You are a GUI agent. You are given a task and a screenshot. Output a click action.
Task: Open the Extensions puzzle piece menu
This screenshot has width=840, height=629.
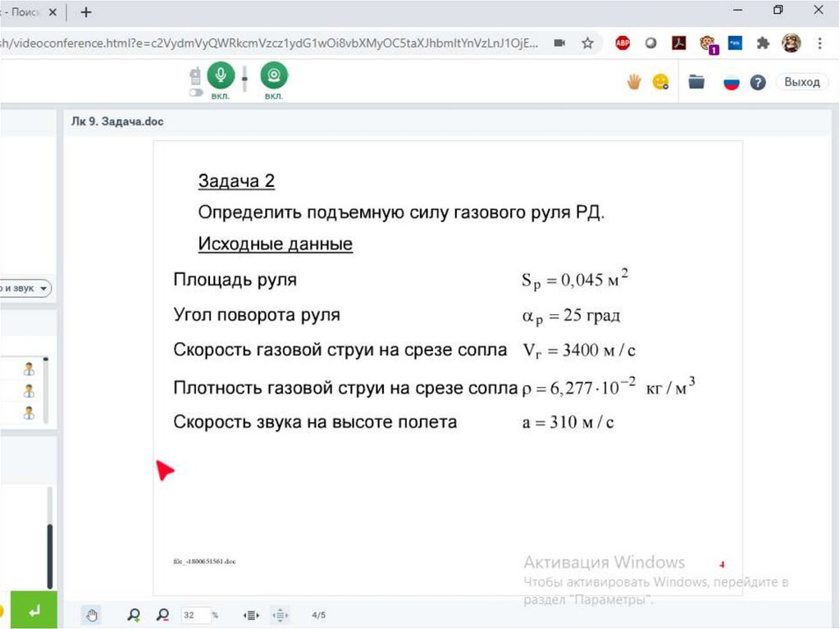coord(763,43)
